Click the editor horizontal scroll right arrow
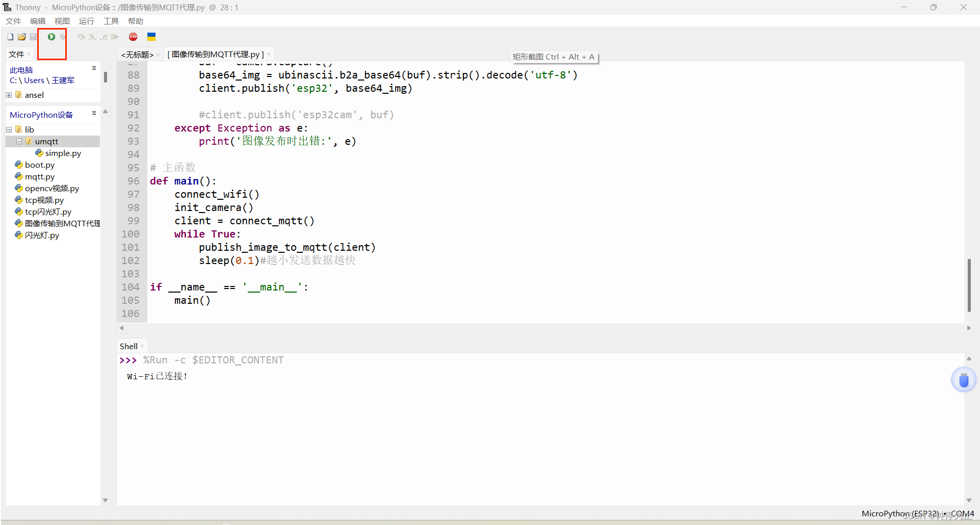This screenshot has height=525, width=980. (969, 328)
